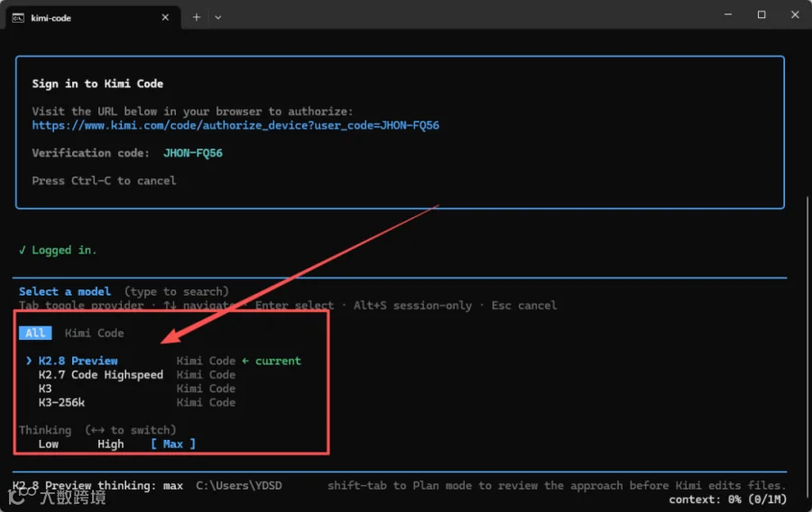Switch to the Kimi Code provider filter
812x512 pixels.
94,333
